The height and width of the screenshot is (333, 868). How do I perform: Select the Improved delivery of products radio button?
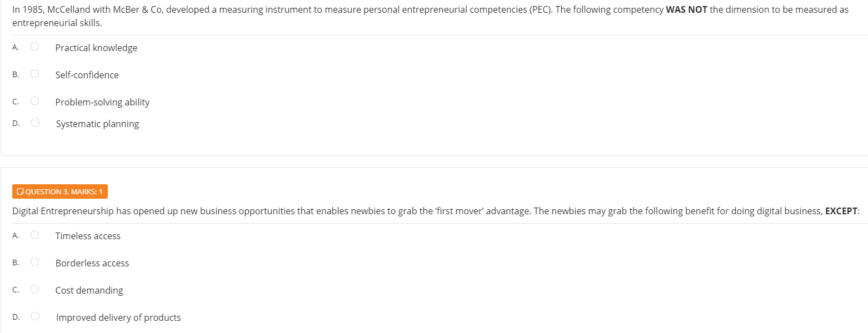pos(35,316)
